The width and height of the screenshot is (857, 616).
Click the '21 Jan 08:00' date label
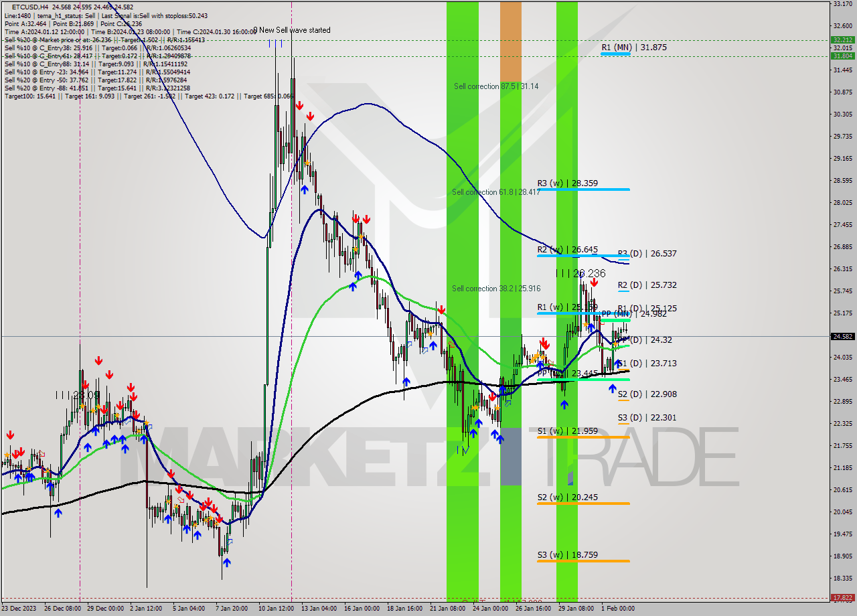point(448,609)
